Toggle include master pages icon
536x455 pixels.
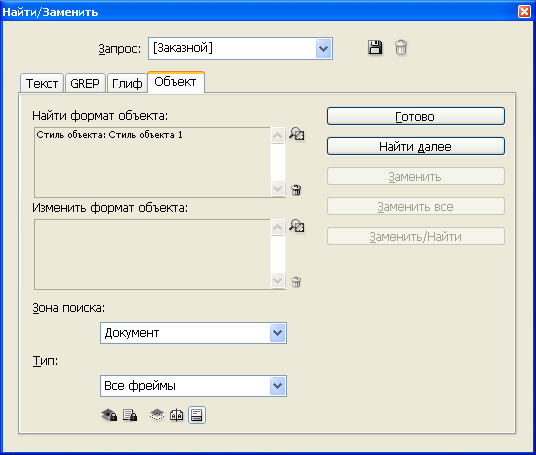pyautogui.click(x=176, y=415)
